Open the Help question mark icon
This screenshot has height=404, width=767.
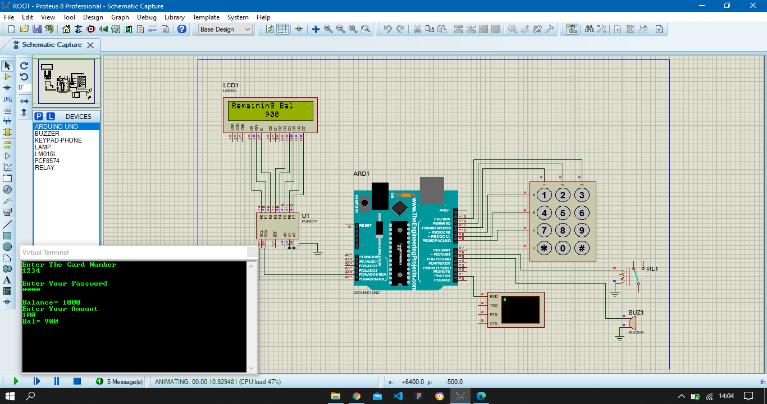click(x=182, y=30)
